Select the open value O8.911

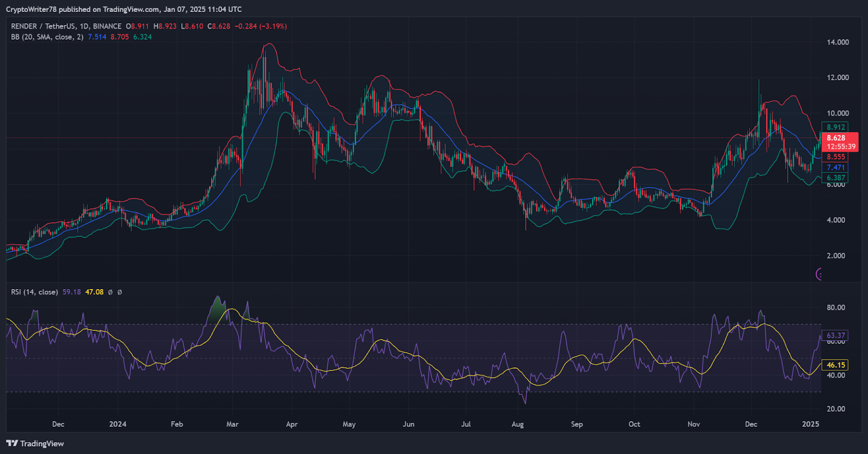pyautogui.click(x=137, y=26)
